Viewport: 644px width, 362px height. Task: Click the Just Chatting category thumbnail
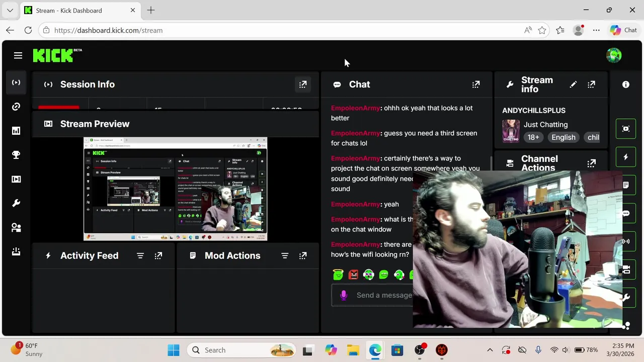point(511,131)
